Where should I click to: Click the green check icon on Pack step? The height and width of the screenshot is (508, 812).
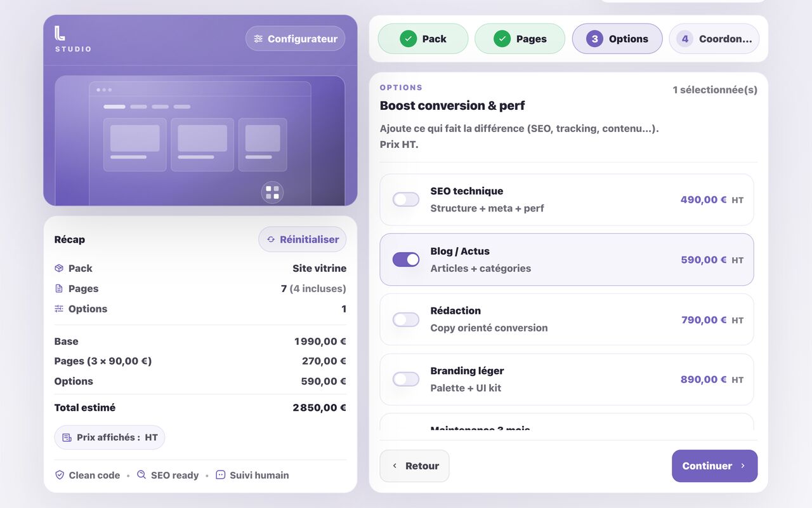409,39
